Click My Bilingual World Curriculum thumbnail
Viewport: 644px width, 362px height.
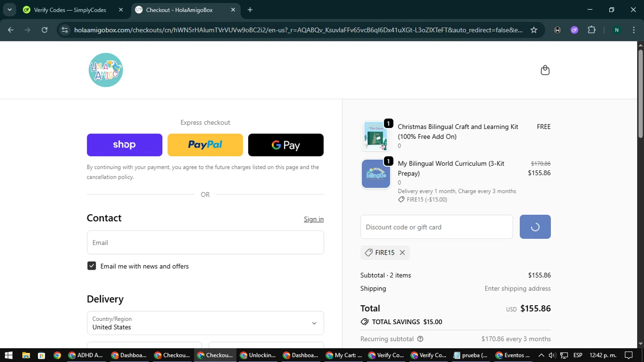click(x=376, y=173)
